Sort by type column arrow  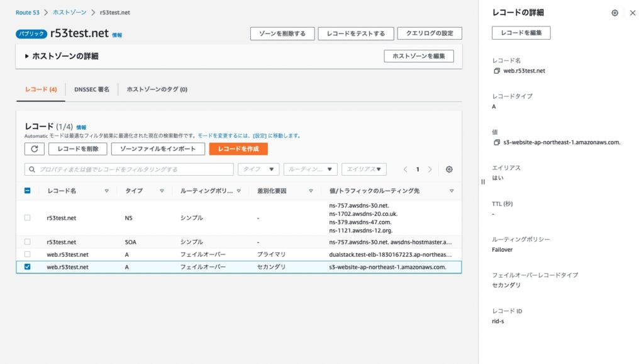pos(162,191)
